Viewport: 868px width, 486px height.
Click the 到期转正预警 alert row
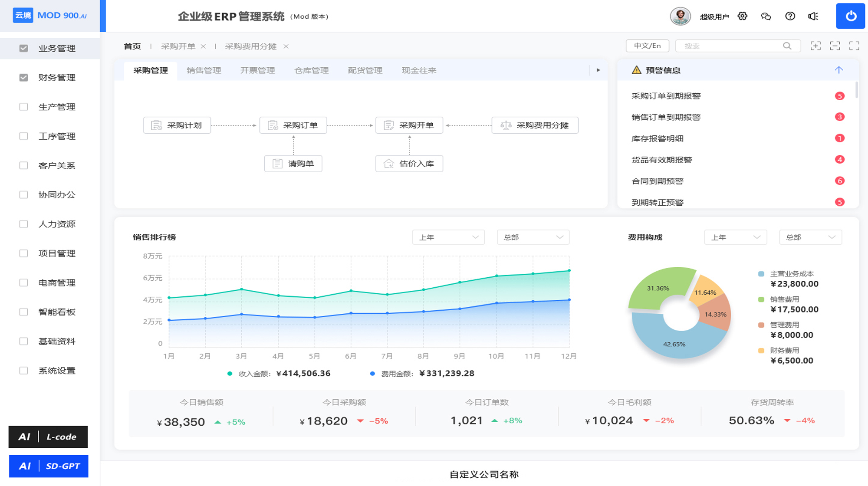738,202
